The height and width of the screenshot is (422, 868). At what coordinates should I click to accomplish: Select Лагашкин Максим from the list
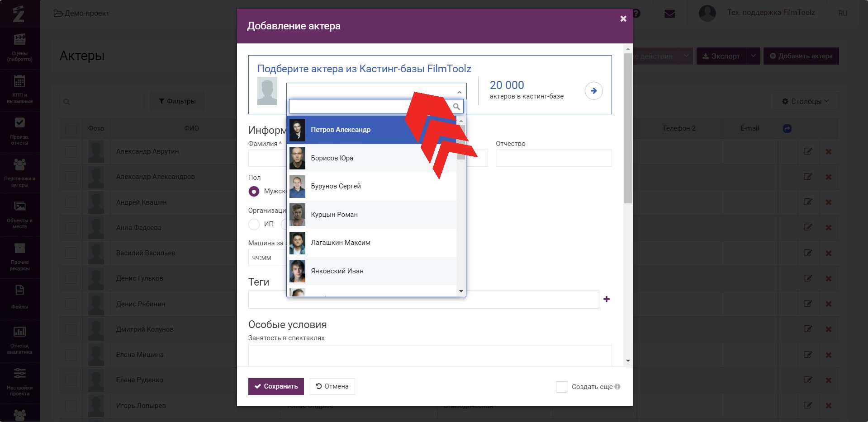(371, 243)
